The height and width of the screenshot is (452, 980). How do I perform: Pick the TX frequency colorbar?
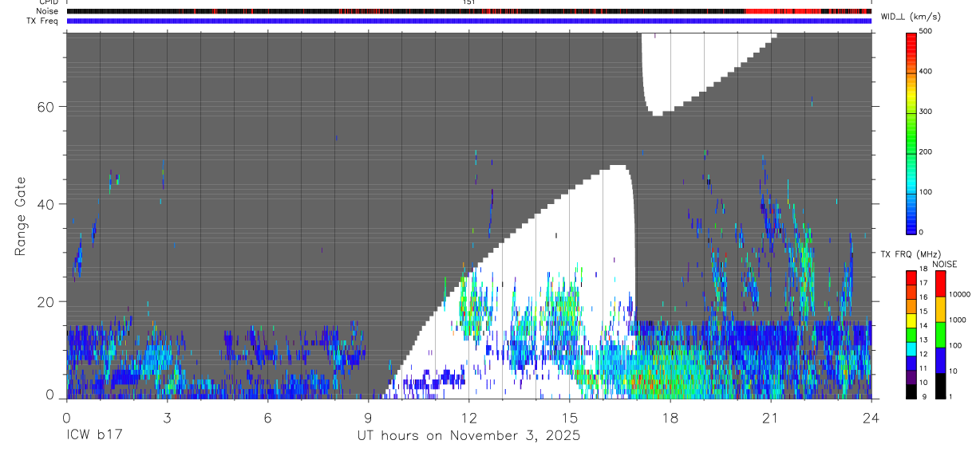912,334
